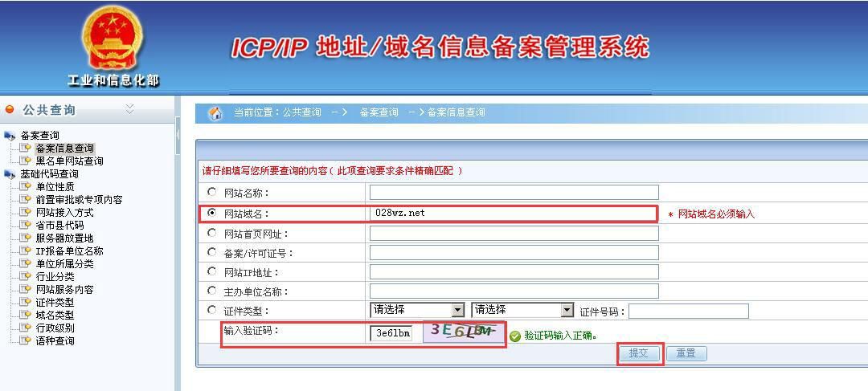This screenshot has height=391, width=868.
Task: Click the 验证码输入正确 status text
Action: pyautogui.click(x=561, y=336)
